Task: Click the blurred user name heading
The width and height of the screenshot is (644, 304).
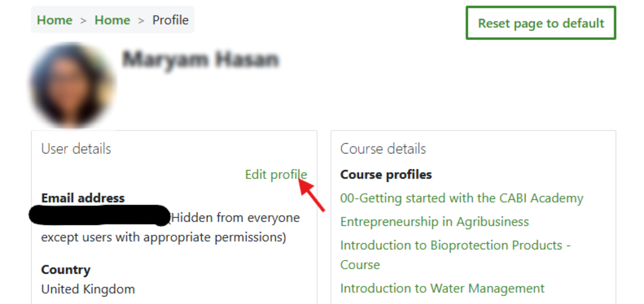Action: click(x=200, y=59)
